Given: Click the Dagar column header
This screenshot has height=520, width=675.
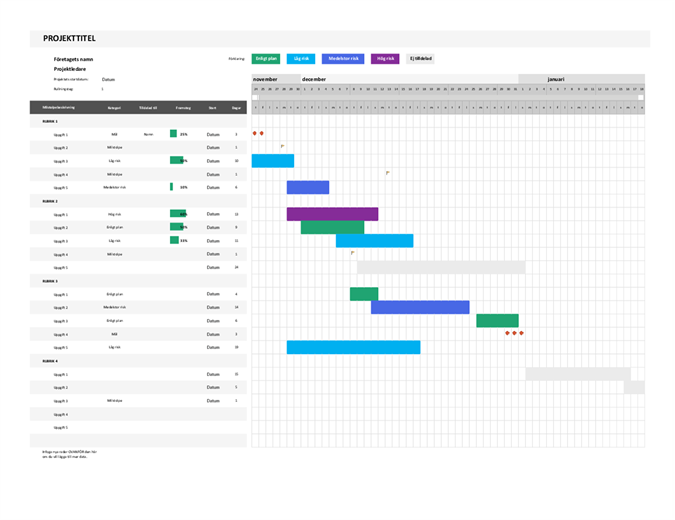Looking at the screenshot, I should point(236,108).
